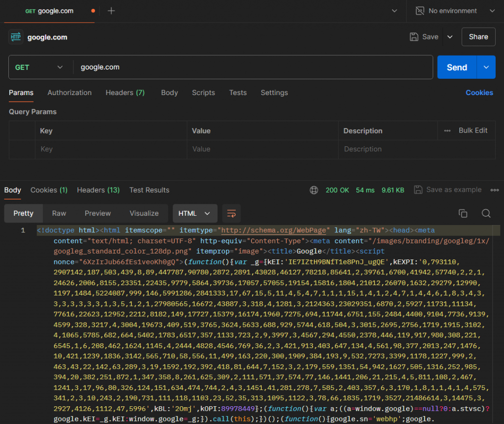
Task: Select the Params tab
Action: (21, 93)
